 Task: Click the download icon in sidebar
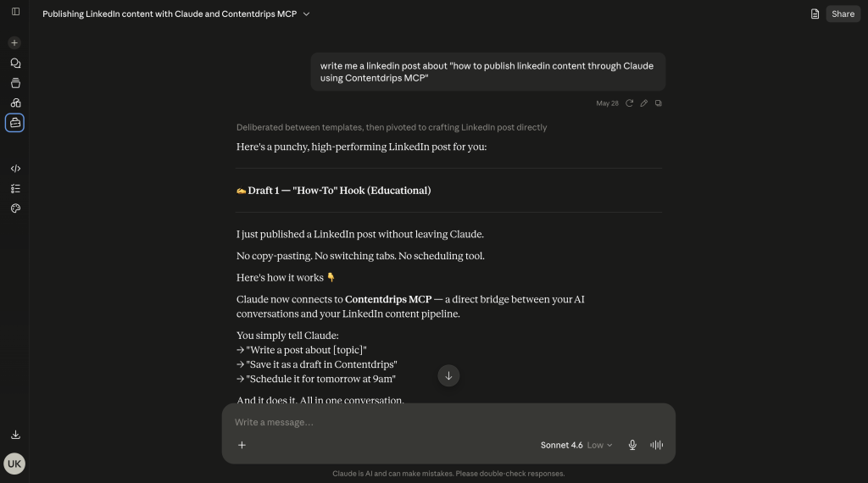(15, 435)
